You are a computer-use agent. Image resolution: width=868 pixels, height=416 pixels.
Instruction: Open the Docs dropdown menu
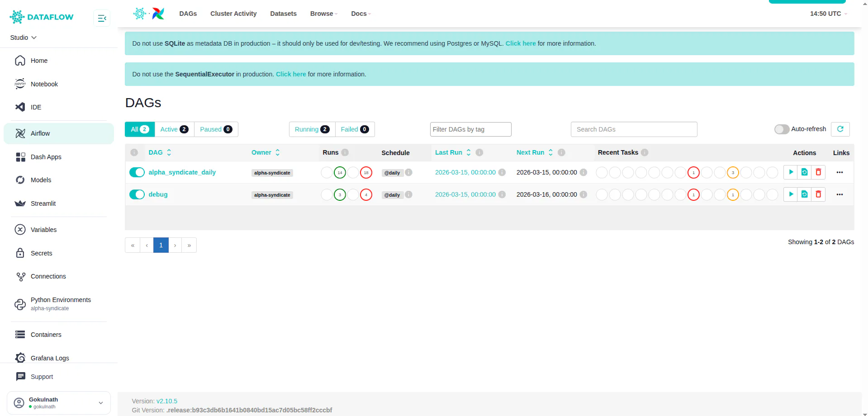[361, 14]
